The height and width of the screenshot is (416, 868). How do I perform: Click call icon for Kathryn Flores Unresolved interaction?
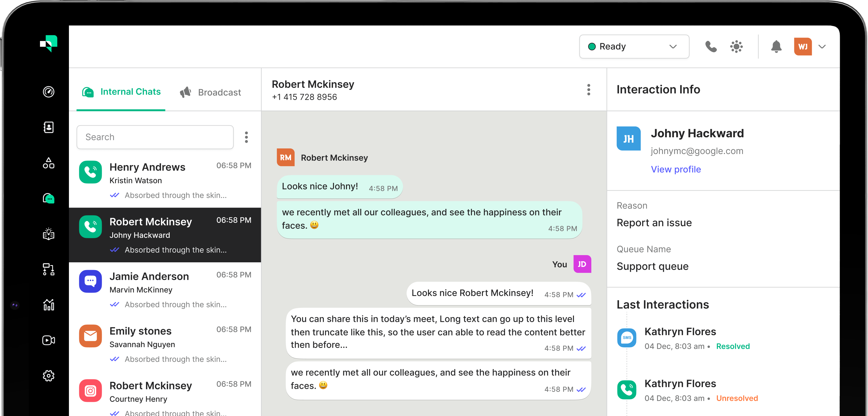point(627,390)
